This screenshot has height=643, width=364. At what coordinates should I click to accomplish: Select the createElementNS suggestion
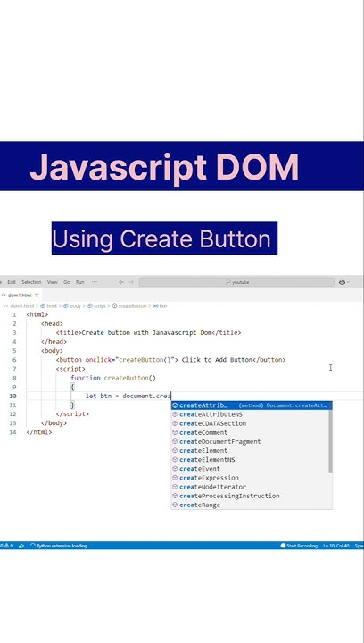250,460
